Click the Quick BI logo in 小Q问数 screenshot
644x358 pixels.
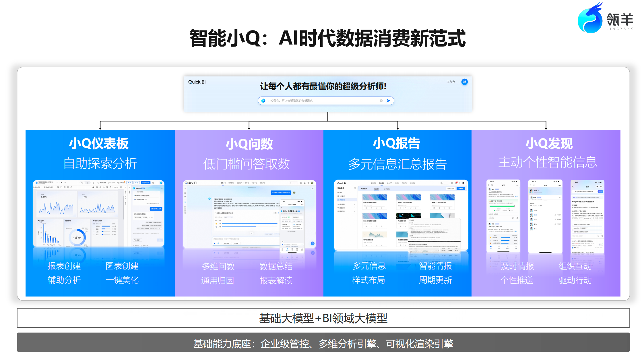point(191,183)
